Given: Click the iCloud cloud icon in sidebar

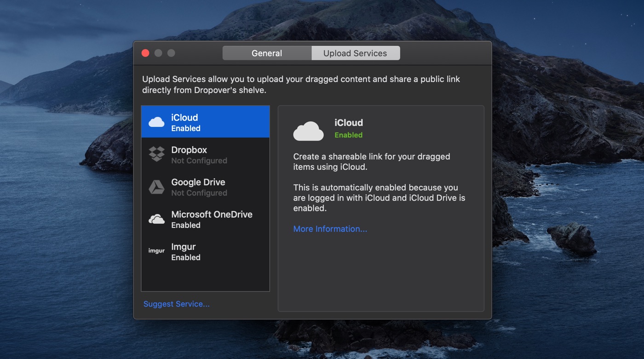Looking at the screenshot, I should 156,122.
